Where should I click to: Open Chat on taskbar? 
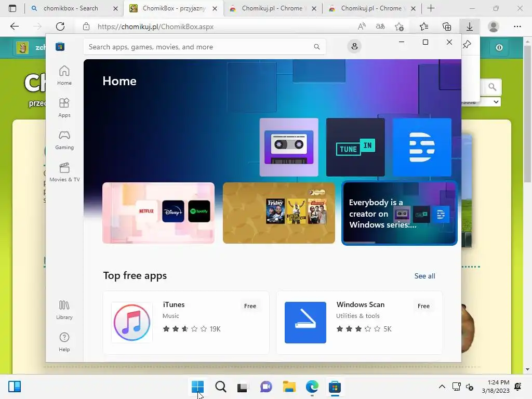(x=266, y=387)
